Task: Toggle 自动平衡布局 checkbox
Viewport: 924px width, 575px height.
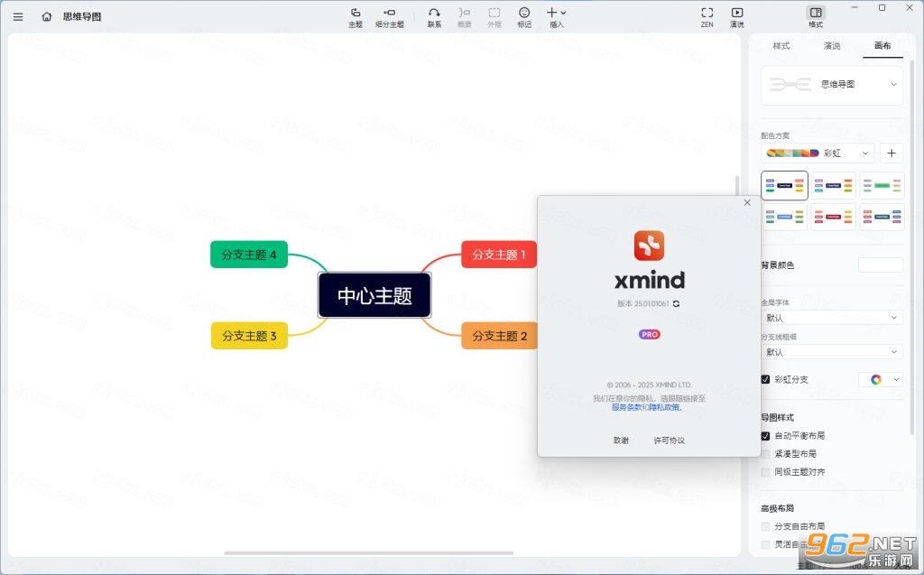Action: pos(765,436)
